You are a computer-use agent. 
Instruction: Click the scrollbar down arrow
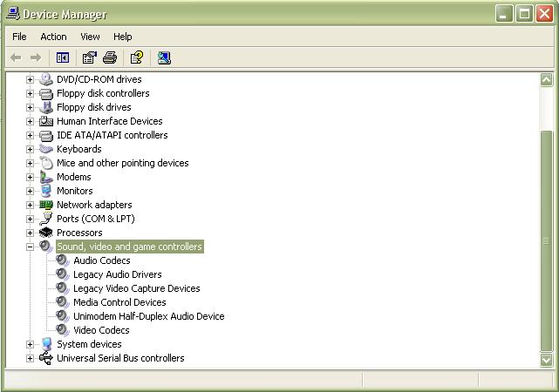click(x=546, y=360)
